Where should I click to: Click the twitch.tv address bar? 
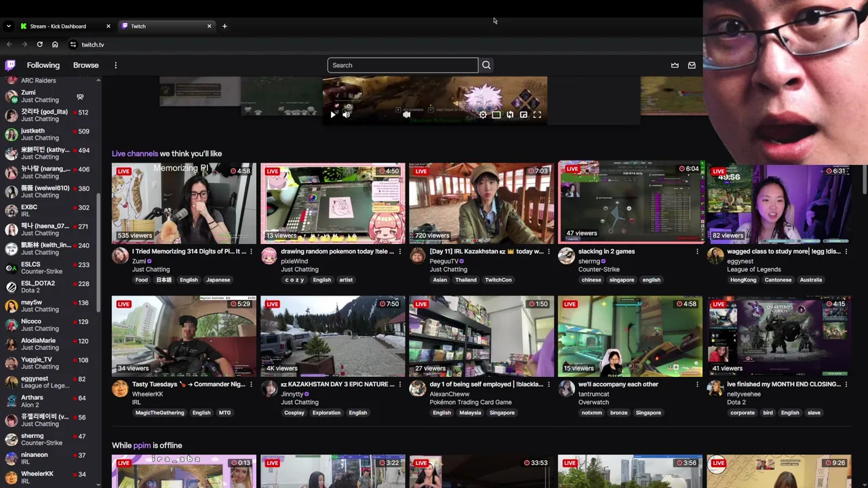[x=93, y=45]
